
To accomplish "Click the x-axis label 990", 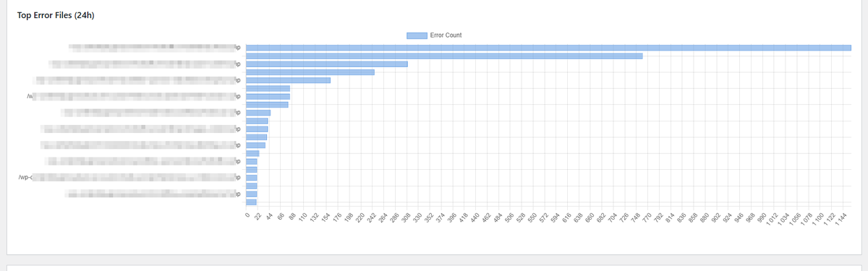I will (761, 218).
